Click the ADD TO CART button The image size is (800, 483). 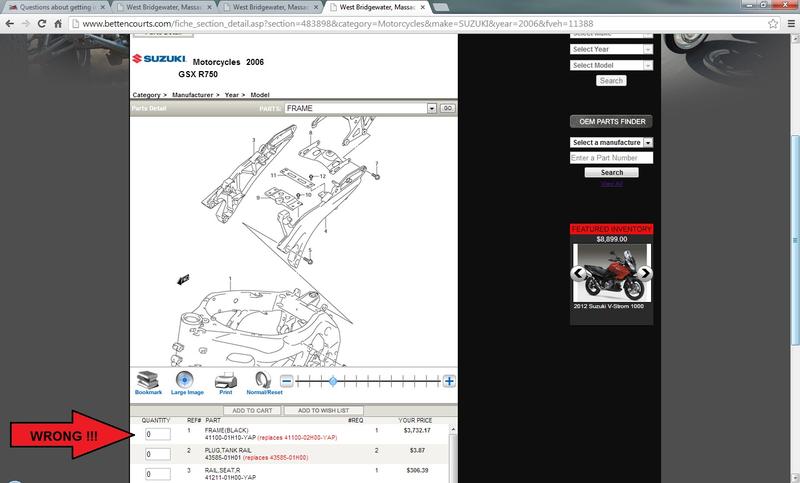tap(252, 410)
